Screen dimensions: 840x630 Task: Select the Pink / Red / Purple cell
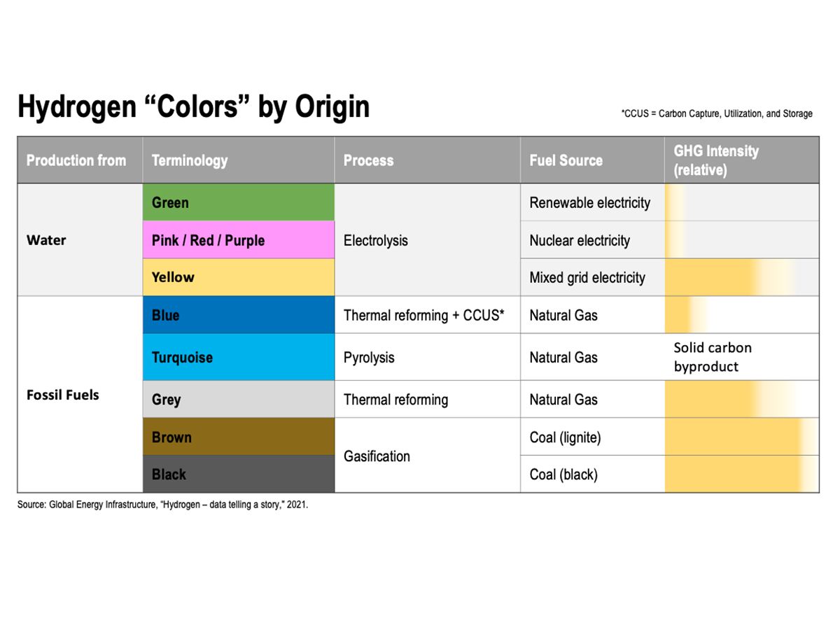click(238, 240)
